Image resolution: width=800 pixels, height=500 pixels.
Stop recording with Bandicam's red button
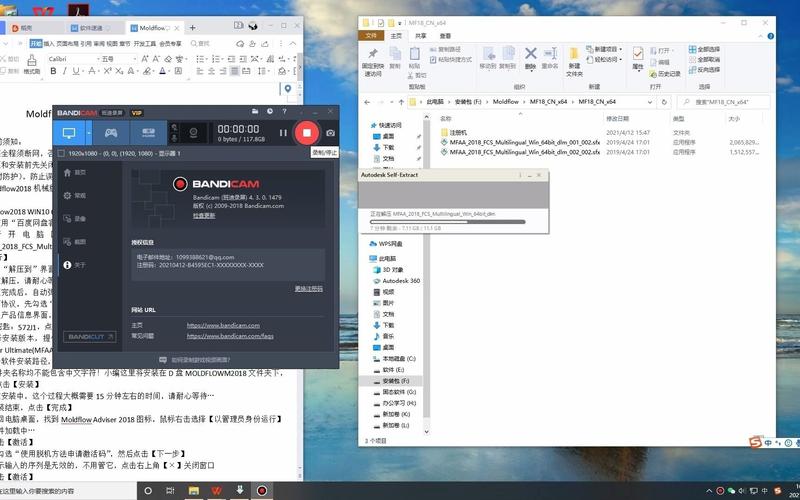coord(307,133)
